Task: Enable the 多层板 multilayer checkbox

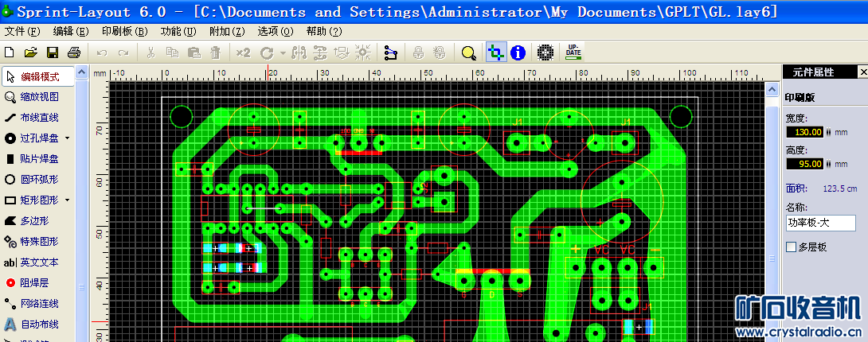Action: (792, 247)
